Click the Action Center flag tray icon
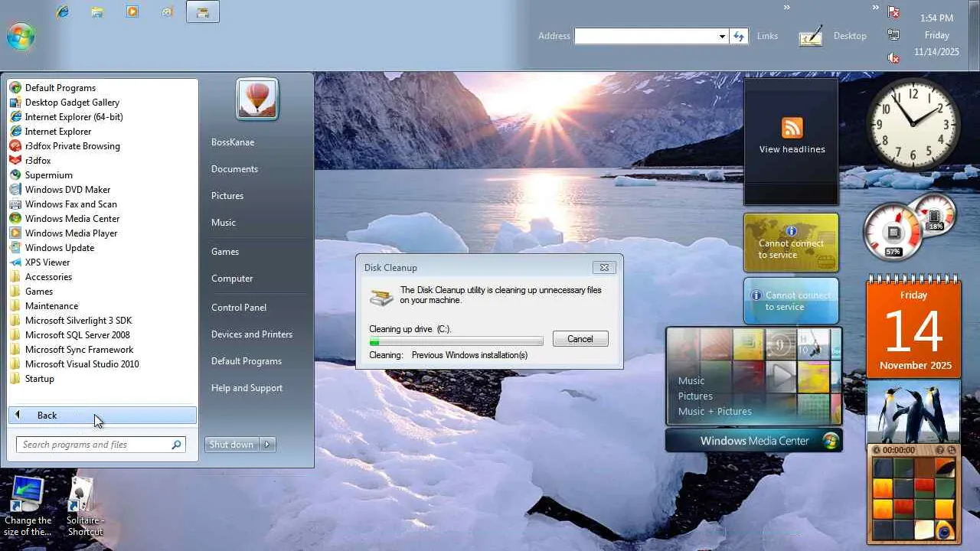Viewport: 980px width, 551px height. point(893,12)
